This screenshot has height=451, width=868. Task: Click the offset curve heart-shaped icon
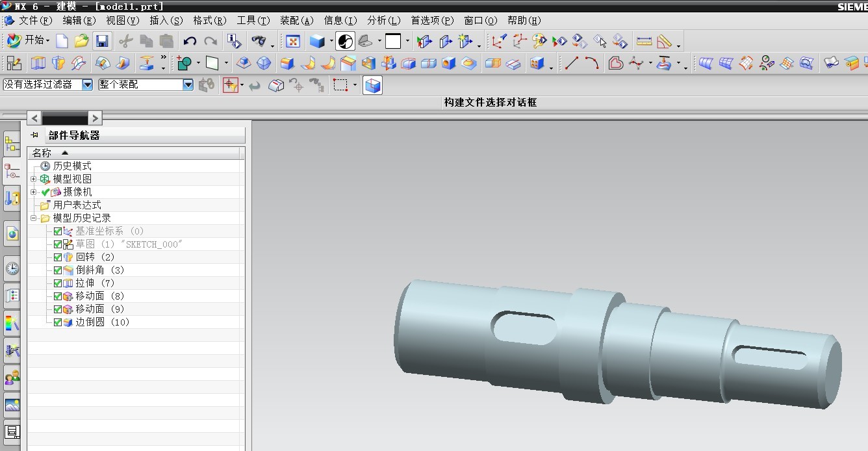(x=616, y=63)
